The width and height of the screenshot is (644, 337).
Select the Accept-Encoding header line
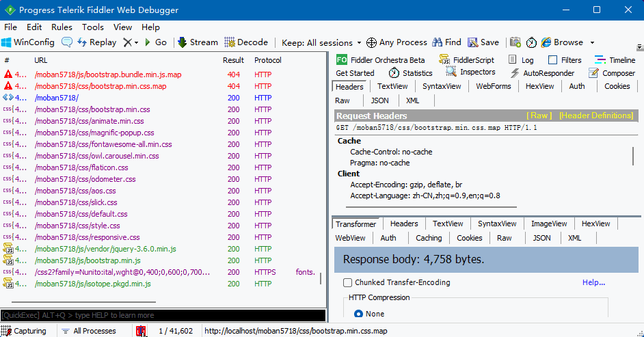406,185
